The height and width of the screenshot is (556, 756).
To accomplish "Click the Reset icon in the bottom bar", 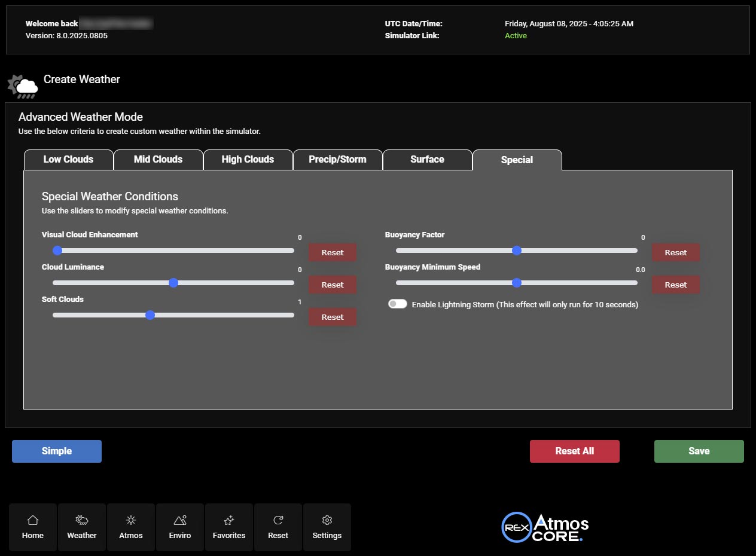I will pos(278,526).
